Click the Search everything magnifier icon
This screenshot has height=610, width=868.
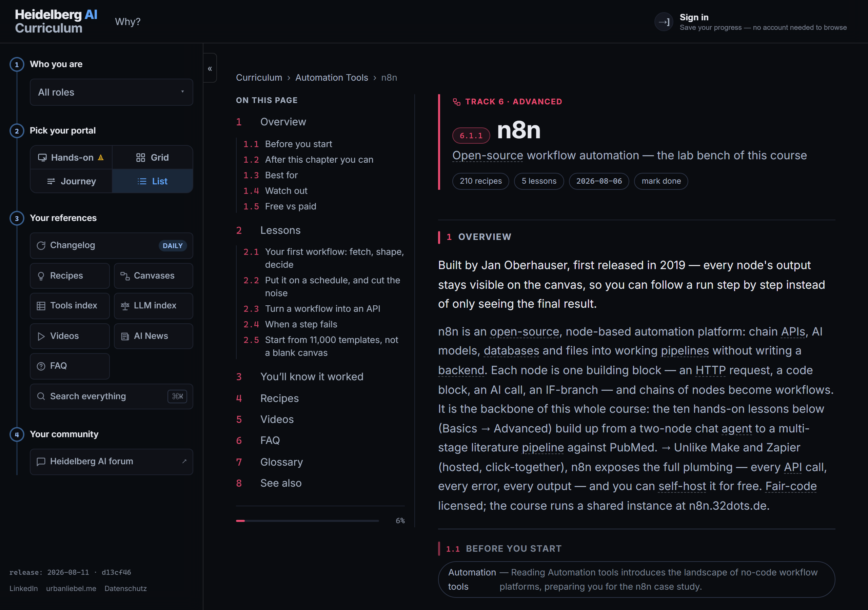click(x=41, y=396)
